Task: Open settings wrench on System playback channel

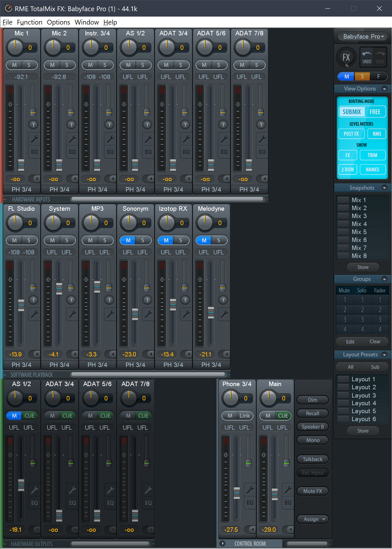Action: pos(72,314)
